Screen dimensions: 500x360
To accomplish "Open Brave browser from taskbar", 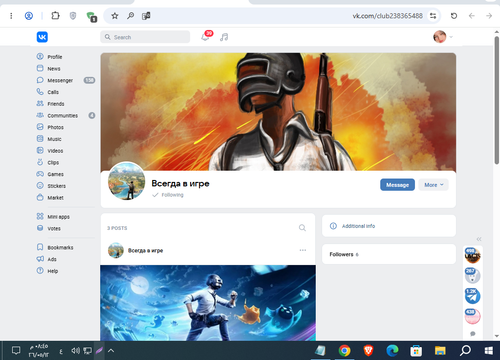I will point(368,350).
